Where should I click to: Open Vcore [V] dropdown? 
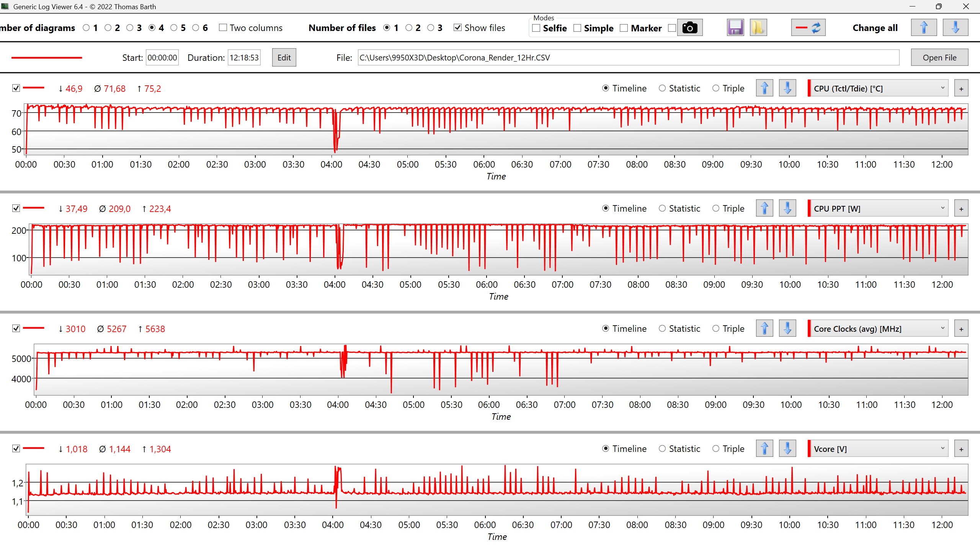coord(880,449)
